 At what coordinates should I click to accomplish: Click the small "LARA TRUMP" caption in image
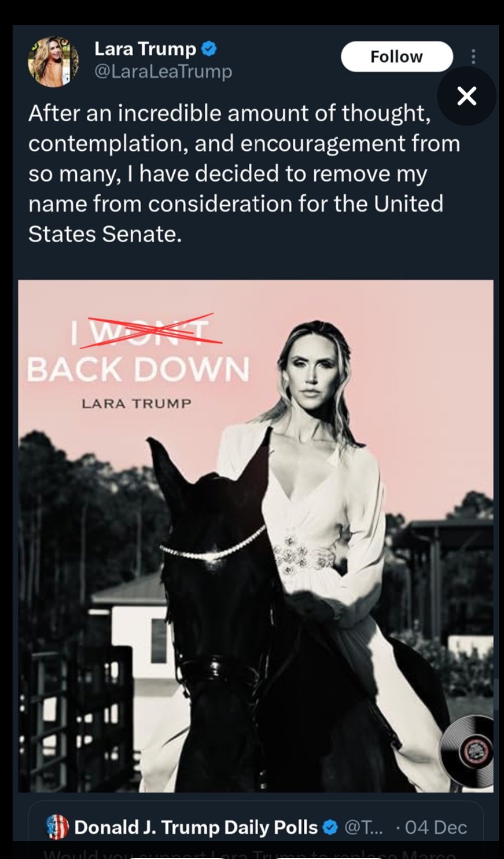136,403
